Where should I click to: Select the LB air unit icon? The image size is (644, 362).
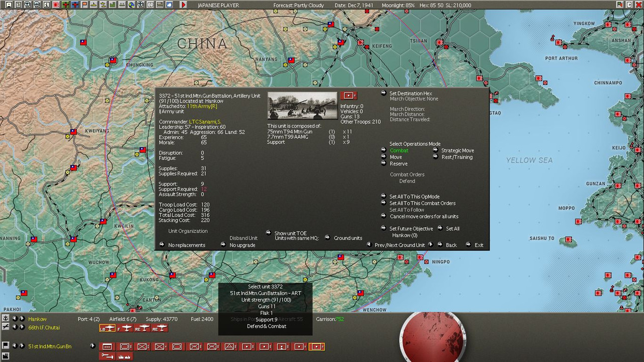[107, 329]
